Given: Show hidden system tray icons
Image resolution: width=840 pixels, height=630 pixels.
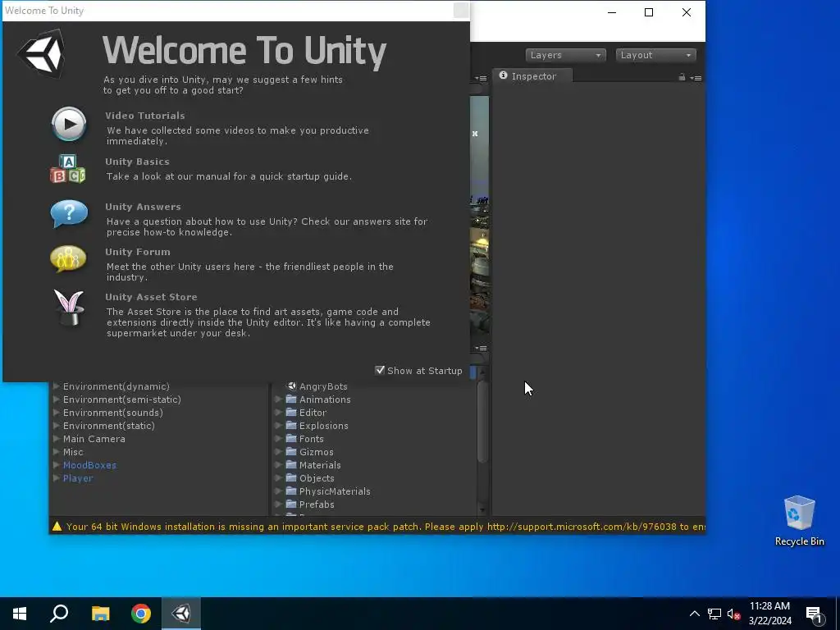Looking at the screenshot, I should (694, 614).
